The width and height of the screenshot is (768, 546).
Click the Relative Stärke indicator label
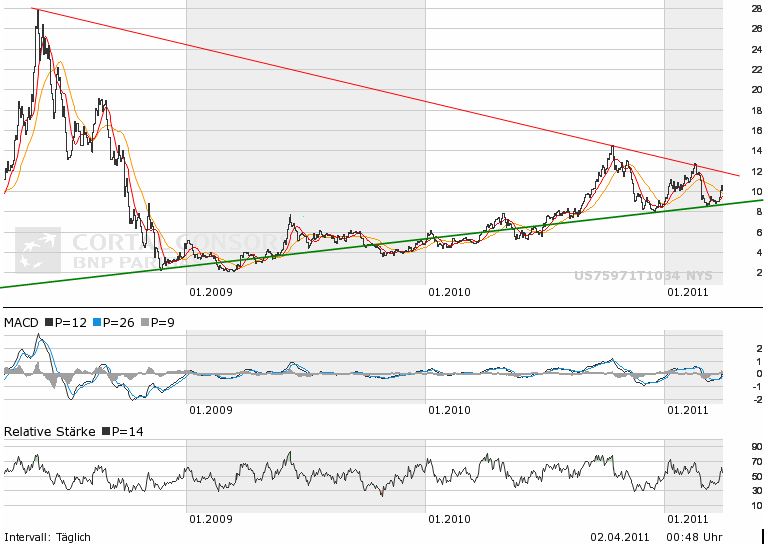click(49, 431)
